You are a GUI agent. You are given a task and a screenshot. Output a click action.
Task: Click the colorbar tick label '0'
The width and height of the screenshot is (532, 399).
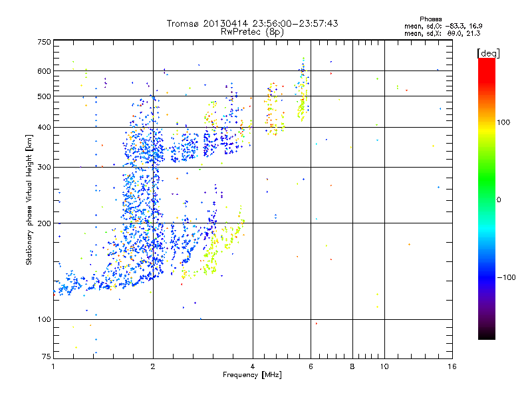coord(499,200)
